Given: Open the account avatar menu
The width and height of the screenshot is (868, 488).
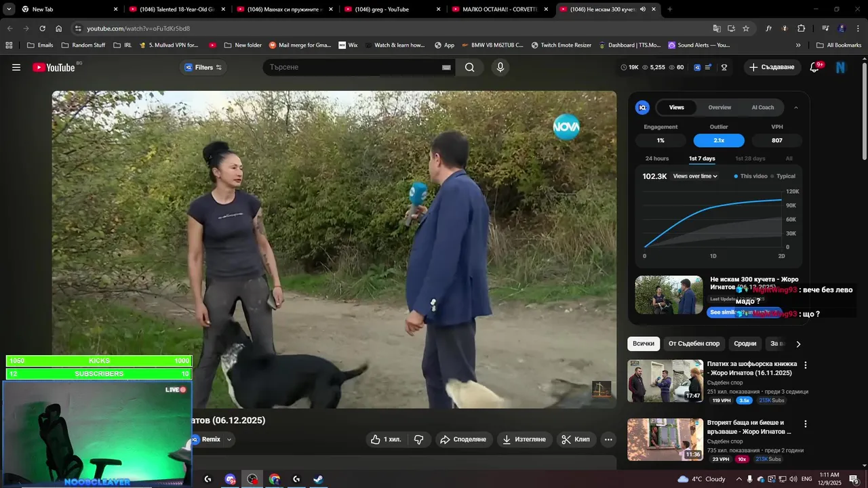Looking at the screenshot, I should (x=841, y=67).
